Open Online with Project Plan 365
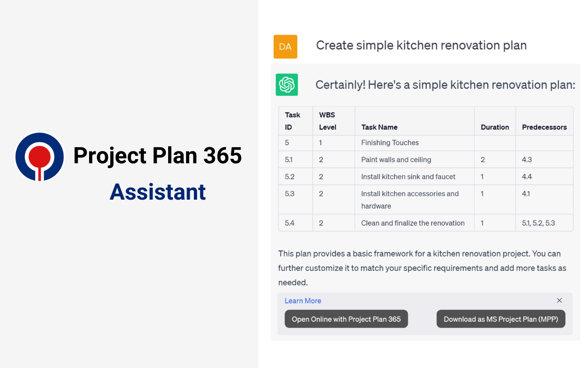588x368 pixels. point(346,319)
